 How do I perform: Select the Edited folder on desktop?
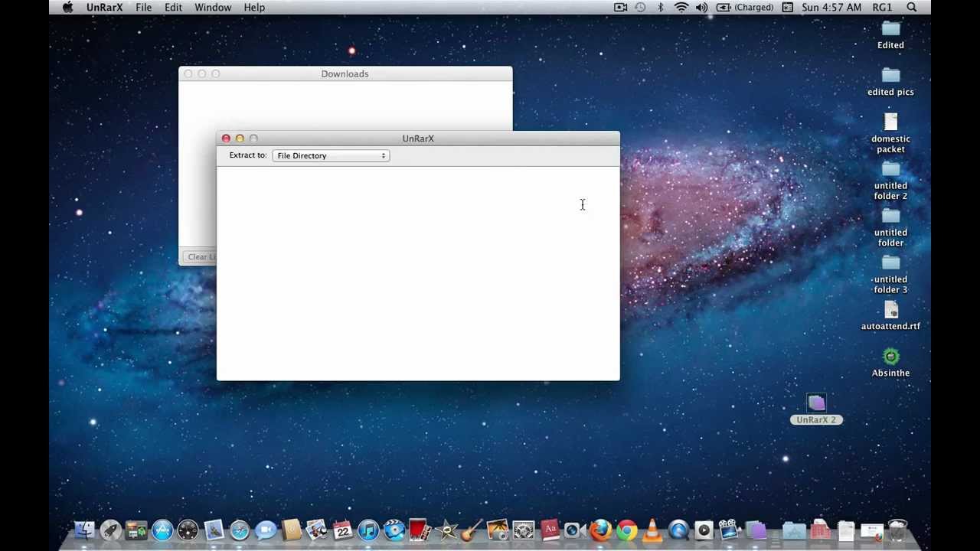890,35
